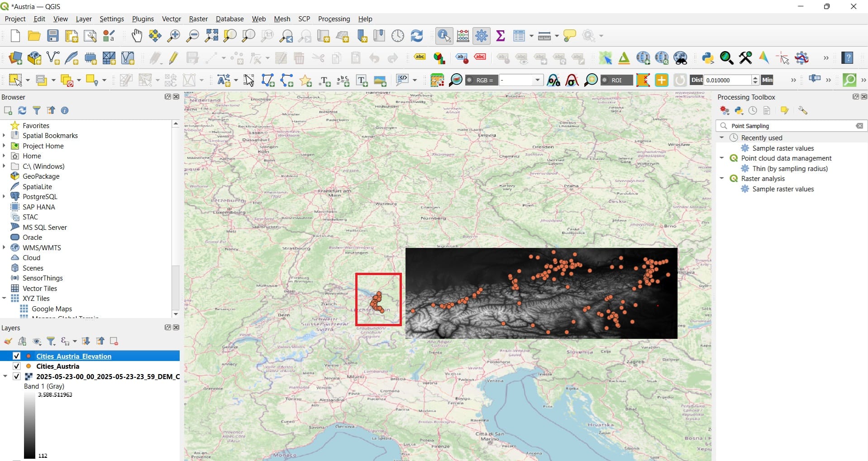
Task: Open the Layer menu
Action: [x=84, y=19]
